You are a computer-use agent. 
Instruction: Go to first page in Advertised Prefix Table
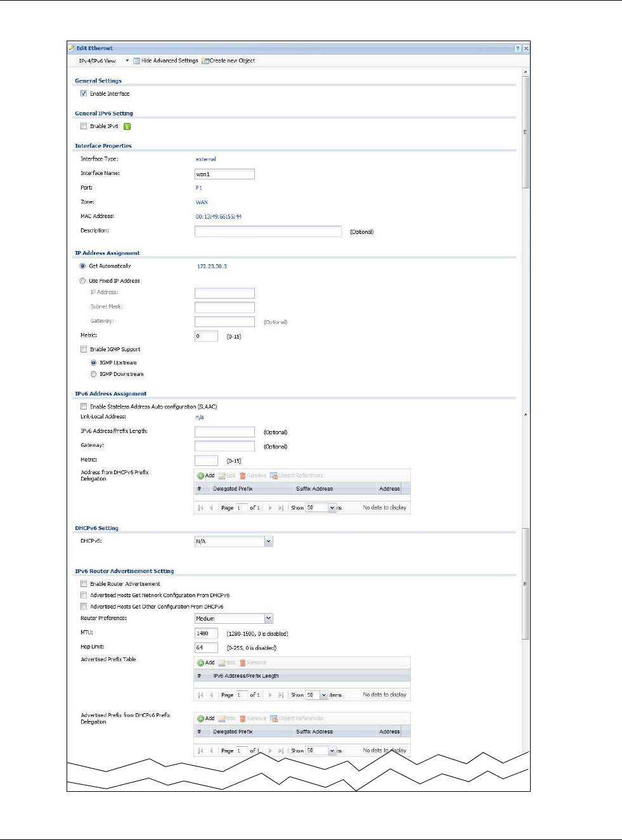201,695
